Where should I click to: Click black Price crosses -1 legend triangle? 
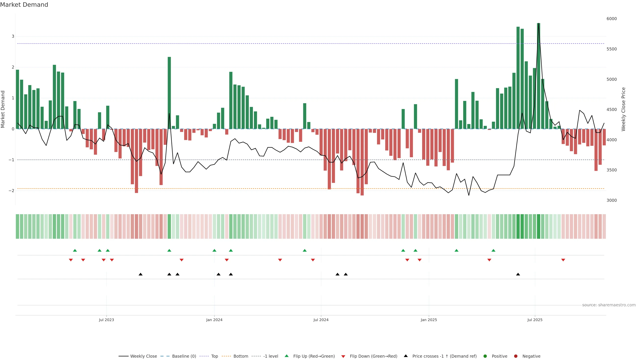(x=406, y=356)
